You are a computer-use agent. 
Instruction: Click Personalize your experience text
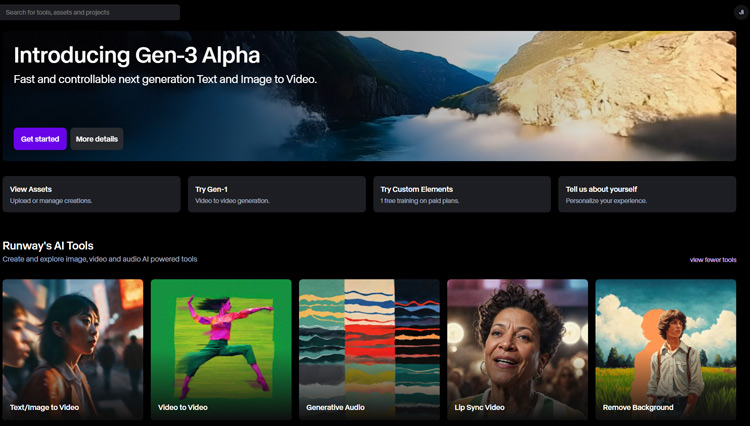click(606, 201)
